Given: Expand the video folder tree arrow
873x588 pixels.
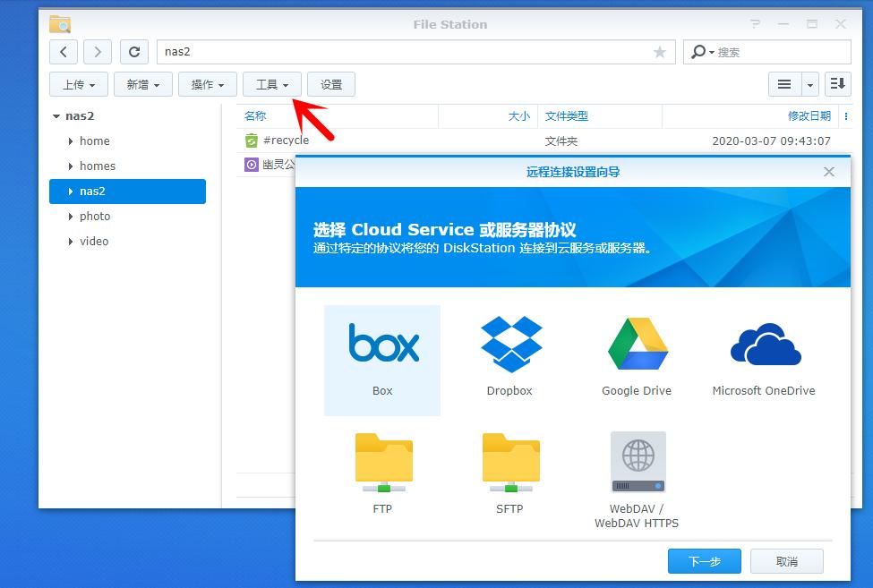Looking at the screenshot, I should (70, 242).
